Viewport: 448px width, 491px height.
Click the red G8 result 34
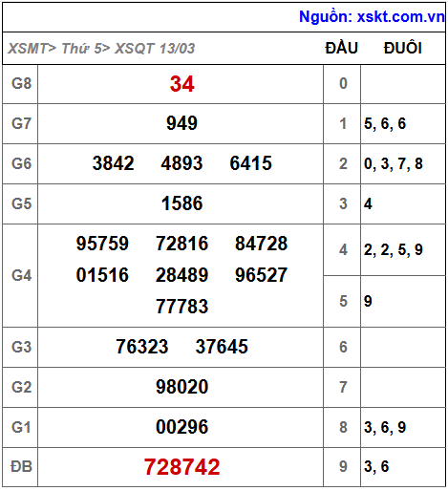[x=181, y=84]
